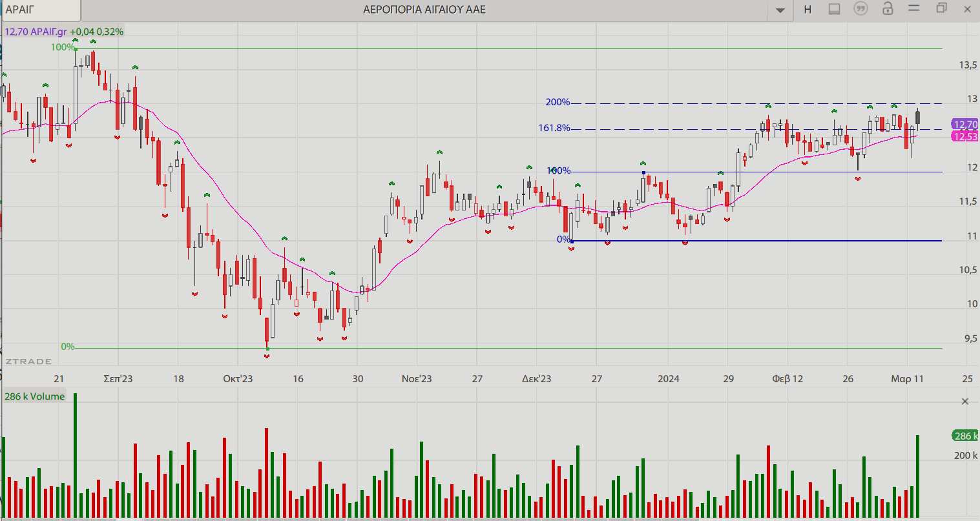Close the Volume panel with its X
980x521 pixels.
click(x=965, y=402)
